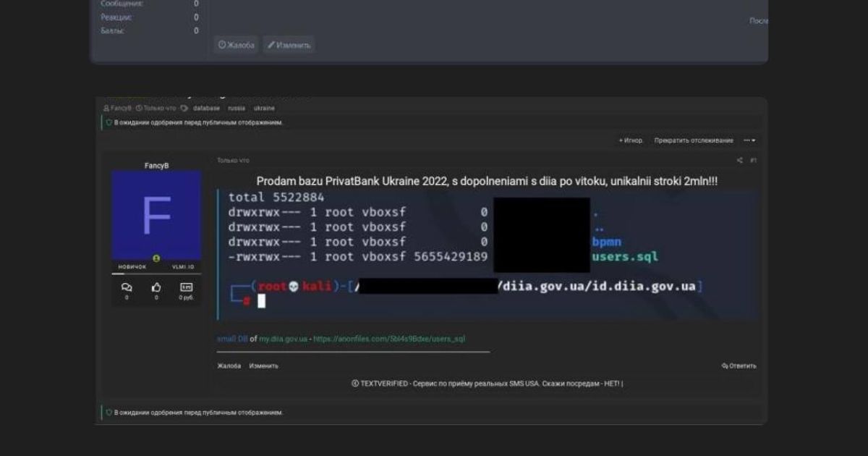Open the #1 post permalink
The image size is (868, 456).
[753, 160]
